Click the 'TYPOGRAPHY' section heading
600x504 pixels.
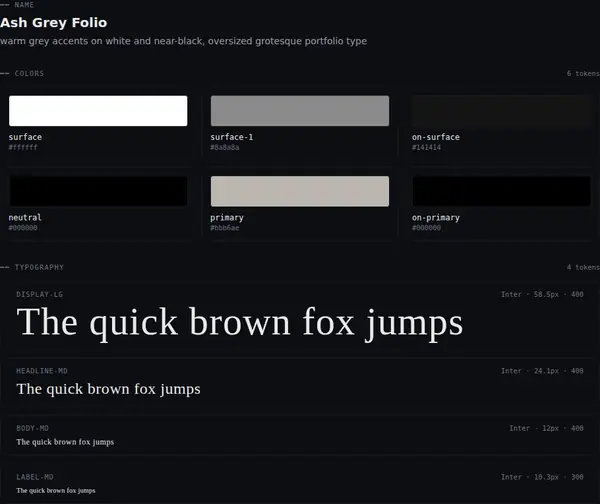click(39, 267)
